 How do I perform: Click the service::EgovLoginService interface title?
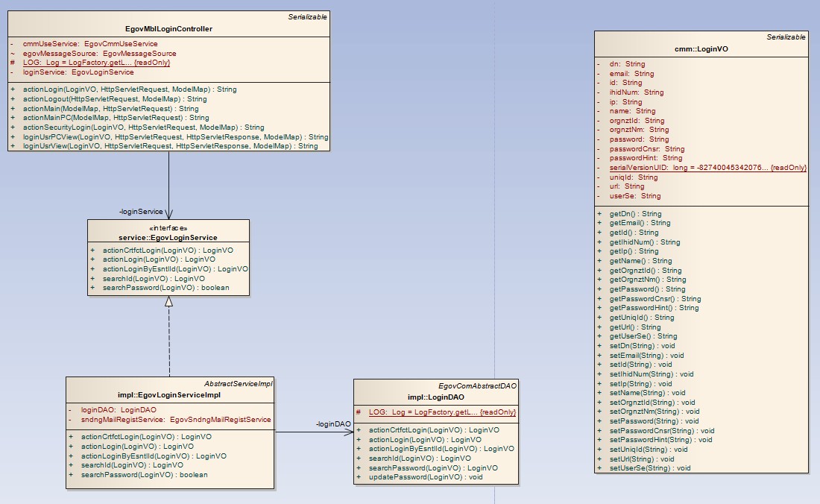168,238
